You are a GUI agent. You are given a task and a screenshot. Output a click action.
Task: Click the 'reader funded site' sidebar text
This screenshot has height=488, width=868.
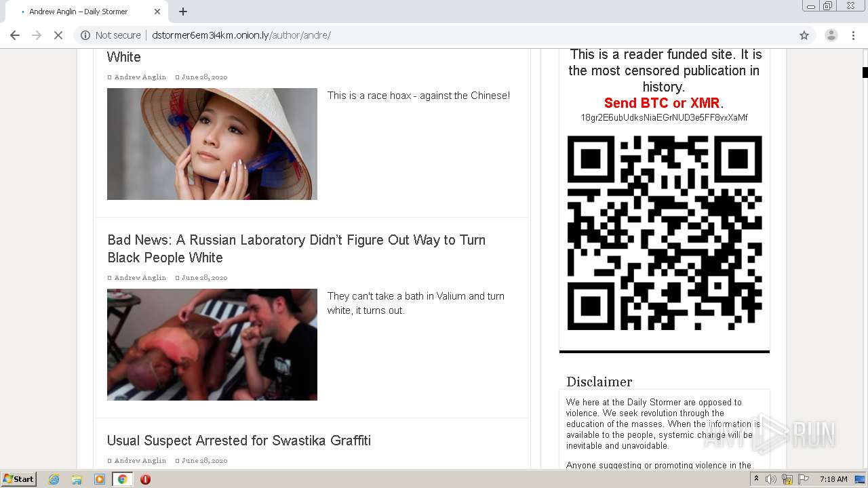[x=665, y=70]
